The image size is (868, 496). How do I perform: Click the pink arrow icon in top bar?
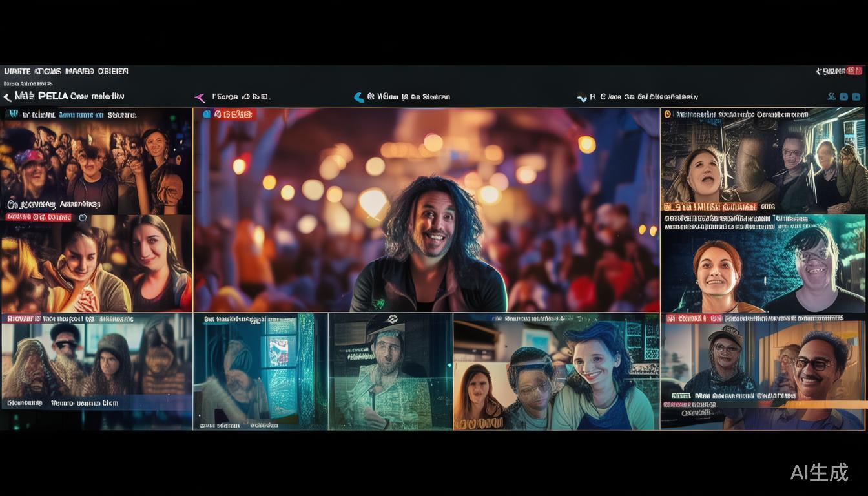(x=200, y=98)
